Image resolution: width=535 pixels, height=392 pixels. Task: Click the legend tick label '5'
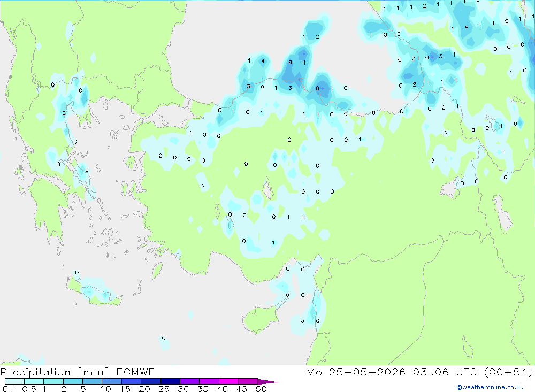tap(83, 389)
